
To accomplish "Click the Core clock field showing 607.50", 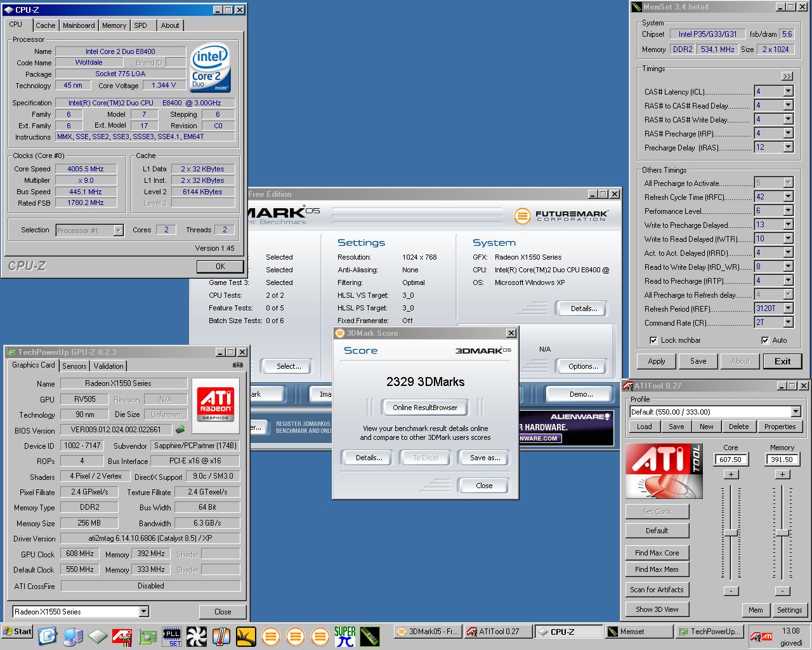I will tap(731, 459).
